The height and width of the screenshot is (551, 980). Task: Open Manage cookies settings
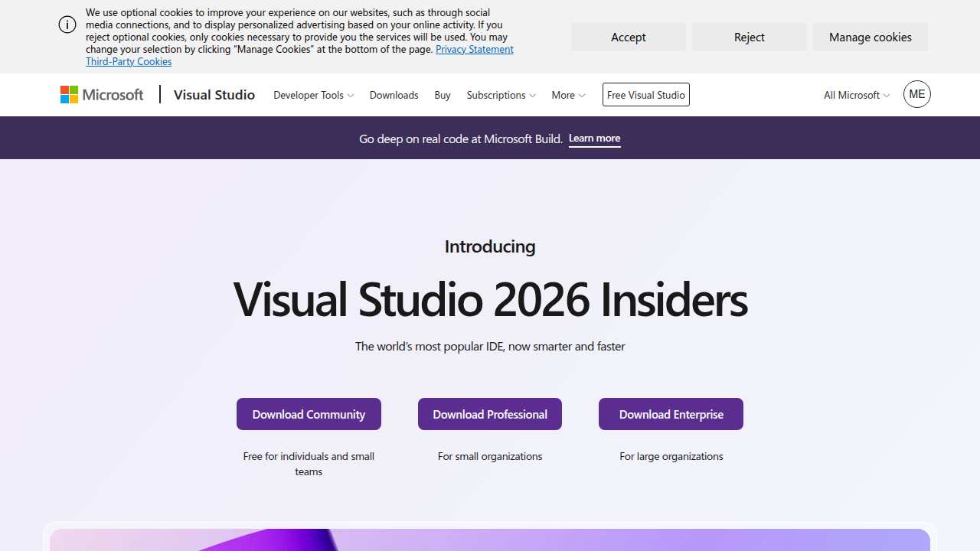[871, 37]
